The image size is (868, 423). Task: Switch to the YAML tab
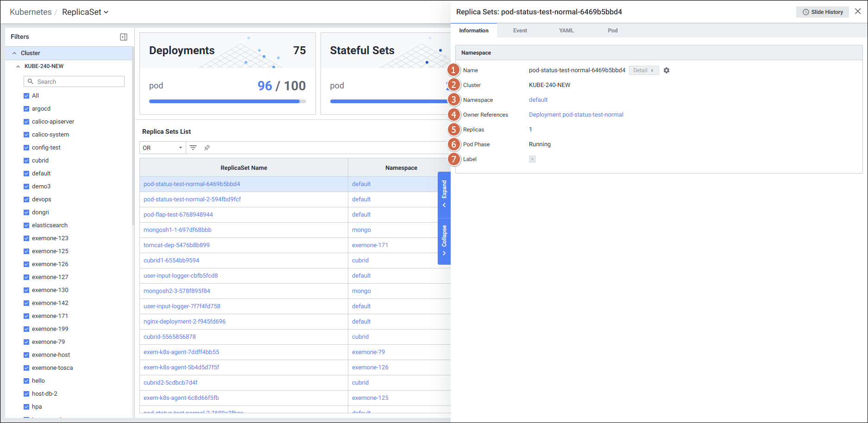566,31
